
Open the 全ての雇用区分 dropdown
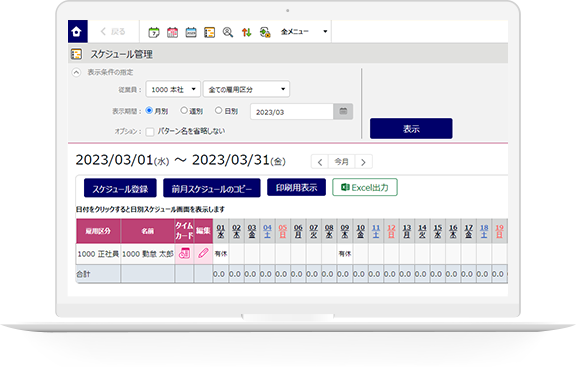[246, 89]
